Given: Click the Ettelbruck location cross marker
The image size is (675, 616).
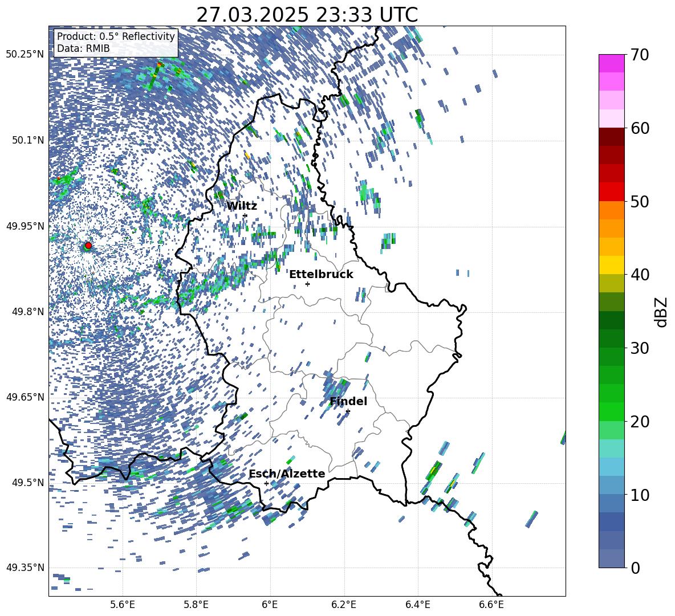Looking at the screenshot, I should pos(307,284).
